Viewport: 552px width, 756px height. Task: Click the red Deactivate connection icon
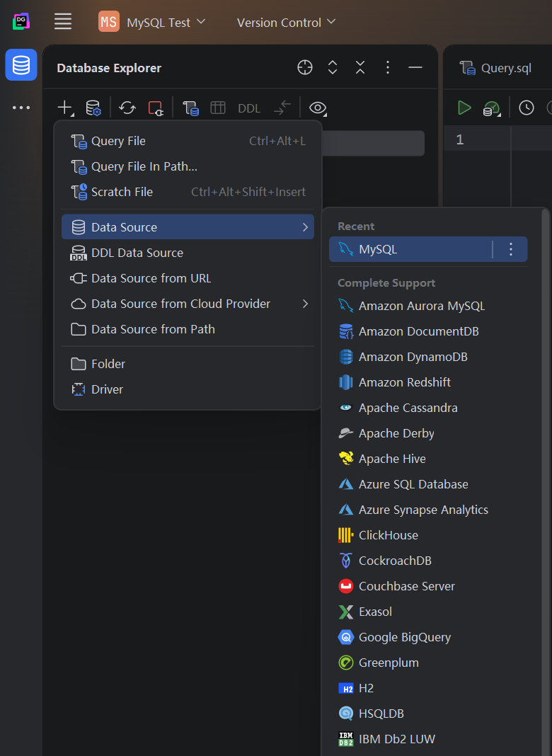click(155, 108)
